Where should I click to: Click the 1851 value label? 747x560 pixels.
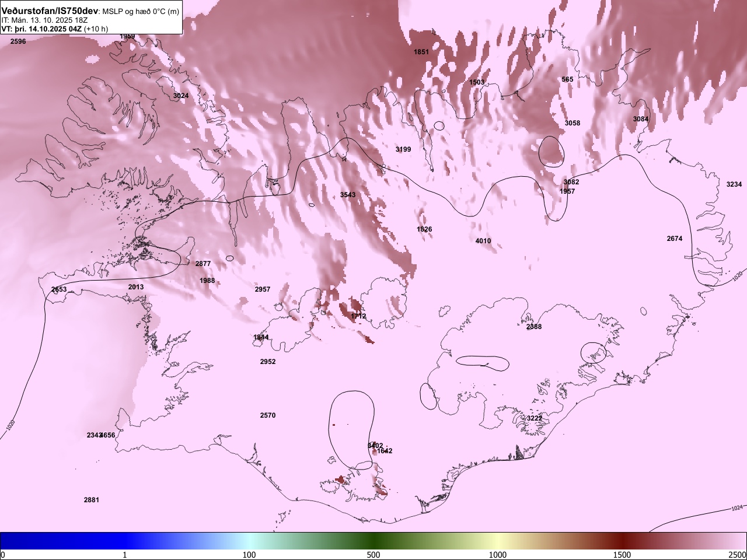coord(421,52)
